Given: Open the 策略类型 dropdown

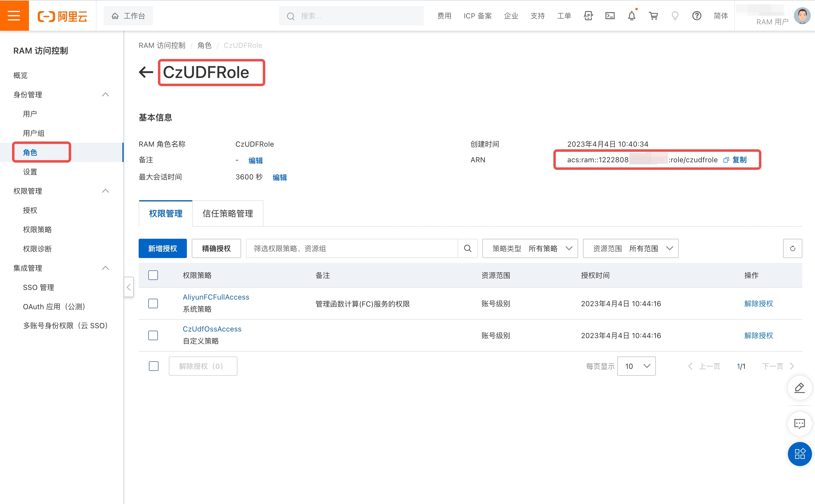Looking at the screenshot, I should (530, 248).
